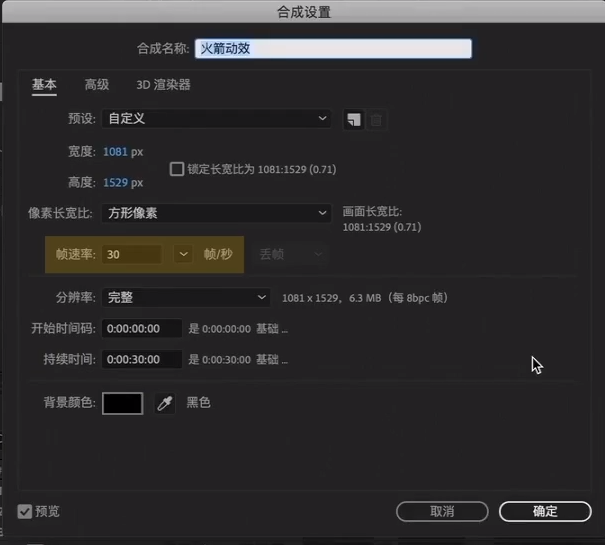Uncheck the 预览 preview checkbox
Viewport: 605px width, 545px height.
(x=25, y=511)
